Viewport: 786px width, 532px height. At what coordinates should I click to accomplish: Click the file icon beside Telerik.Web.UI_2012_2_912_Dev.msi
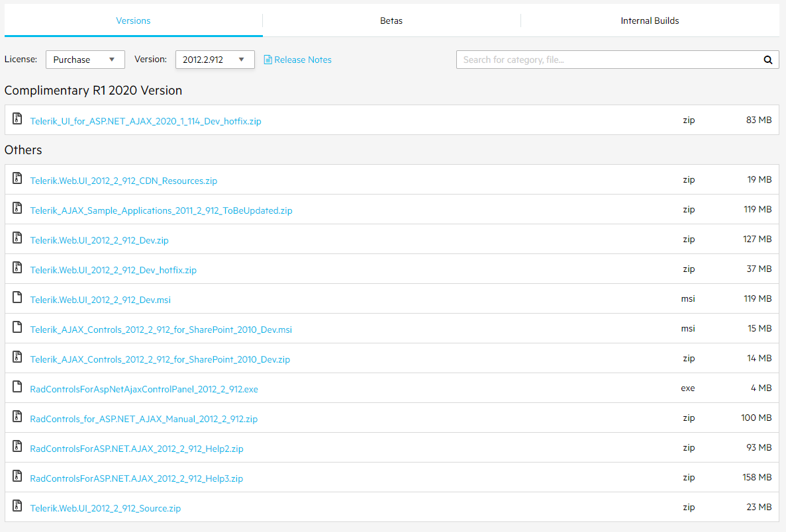[x=17, y=298]
